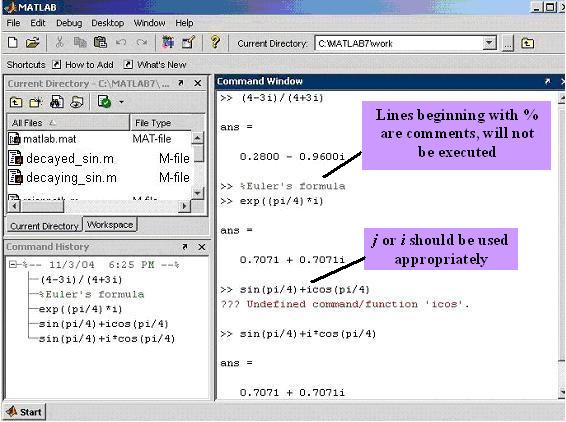Click the green check file icon
Screen dimensions: 566x422
click(x=104, y=102)
